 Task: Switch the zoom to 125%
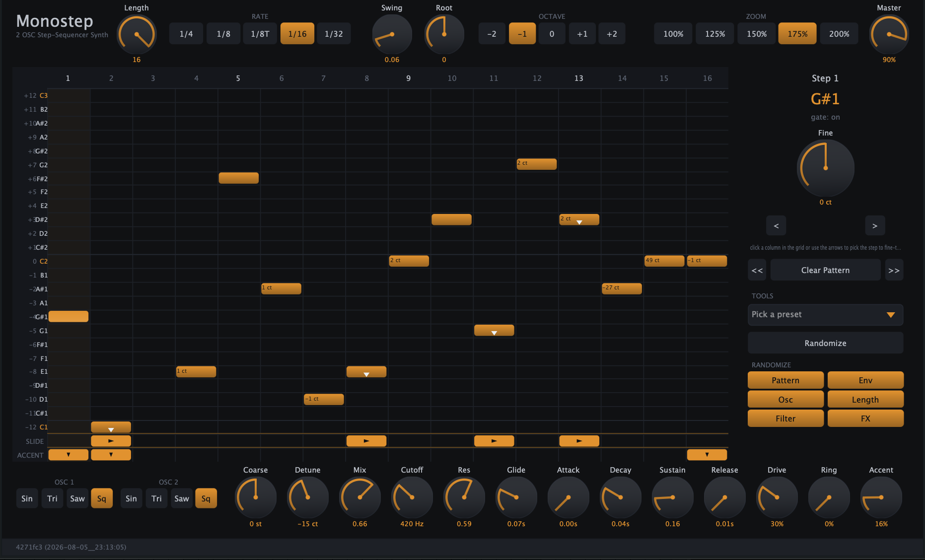click(x=715, y=34)
